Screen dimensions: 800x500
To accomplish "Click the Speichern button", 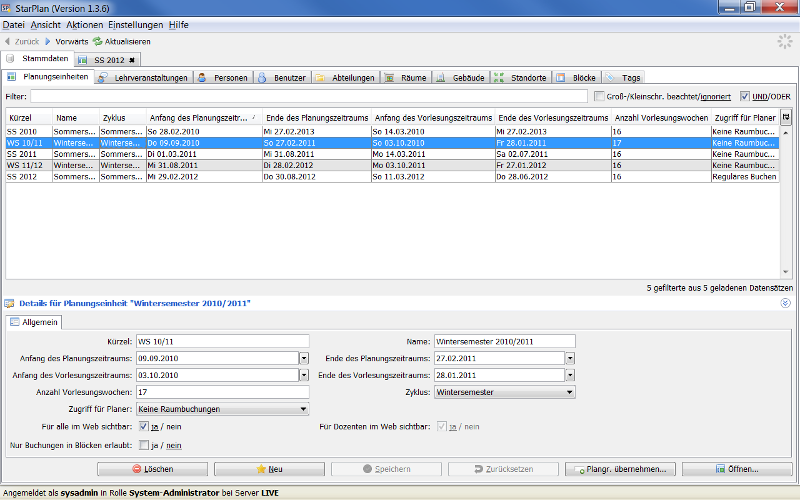I will coord(386,469).
